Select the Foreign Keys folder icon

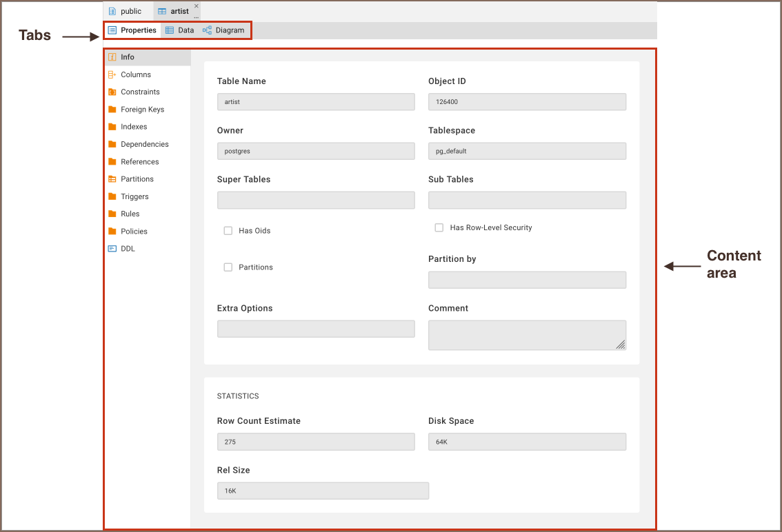112,110
